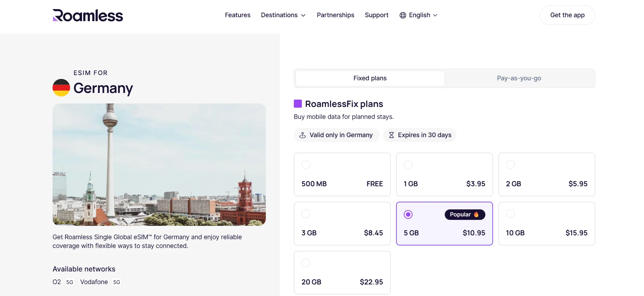Click the 10 GB plan label
Screen dimensions: 644x296
click(x=515, y=233)
